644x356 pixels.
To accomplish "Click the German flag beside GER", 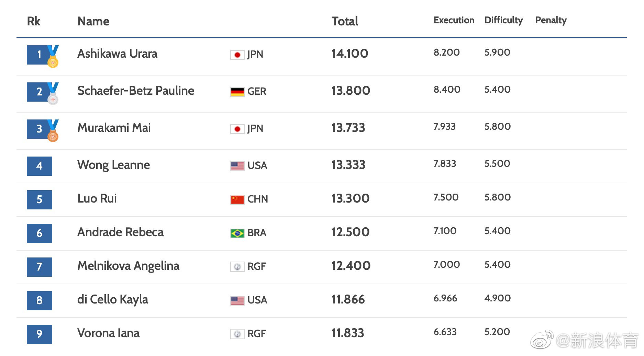I will [237, 92].
